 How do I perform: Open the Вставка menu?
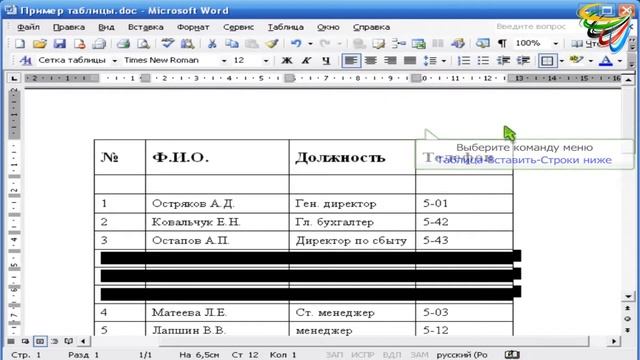tap(146, 27)
